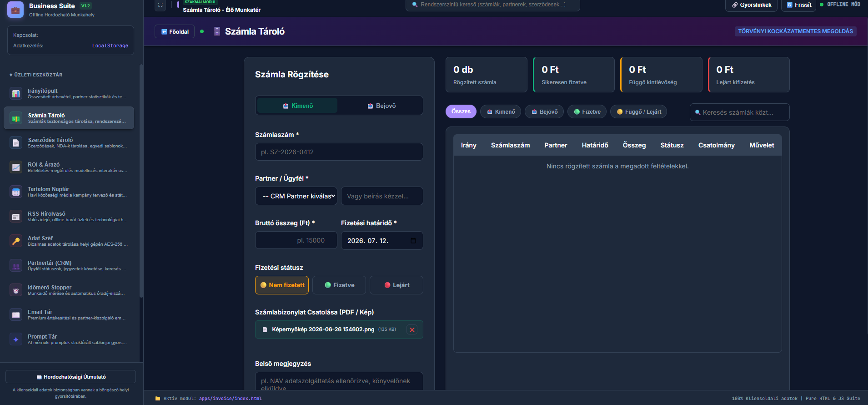Set payment status to Lejárt
Image resolution: width=868 pixels, height=405 pixels.
(x=396, y=285)
